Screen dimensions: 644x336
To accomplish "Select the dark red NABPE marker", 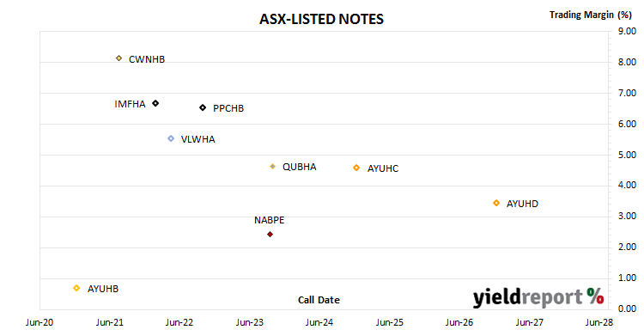I will 270,235.
